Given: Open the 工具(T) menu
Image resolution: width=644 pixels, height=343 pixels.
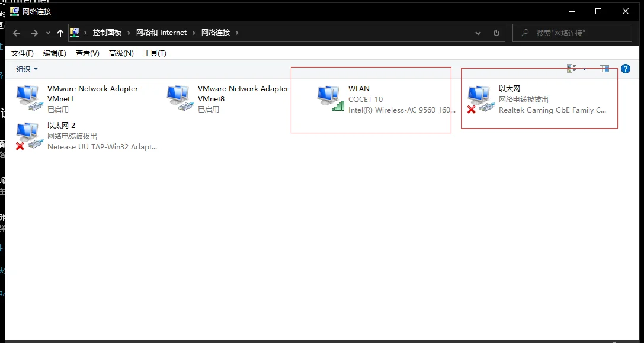Looking at the screenshot, I should click(x=155, y=53).
